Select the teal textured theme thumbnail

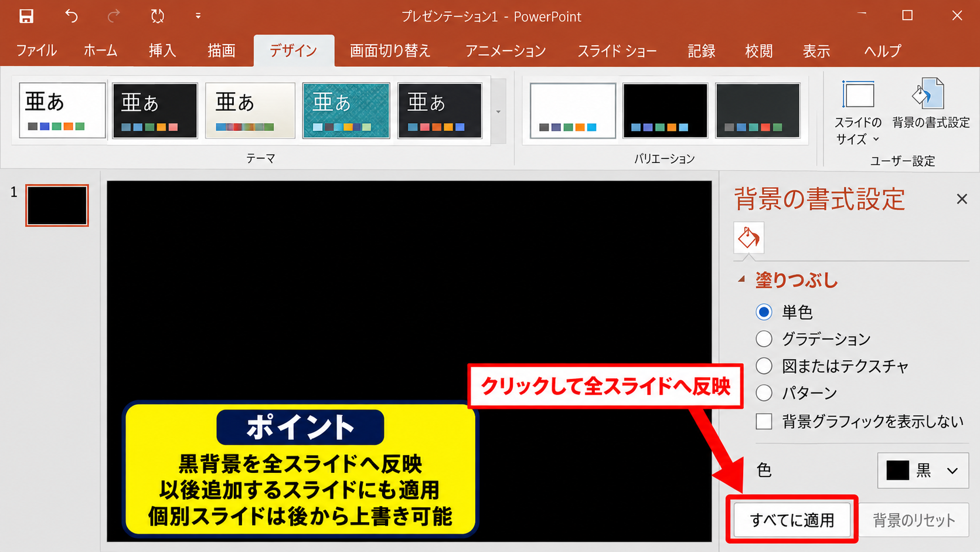tap(346, 110)
